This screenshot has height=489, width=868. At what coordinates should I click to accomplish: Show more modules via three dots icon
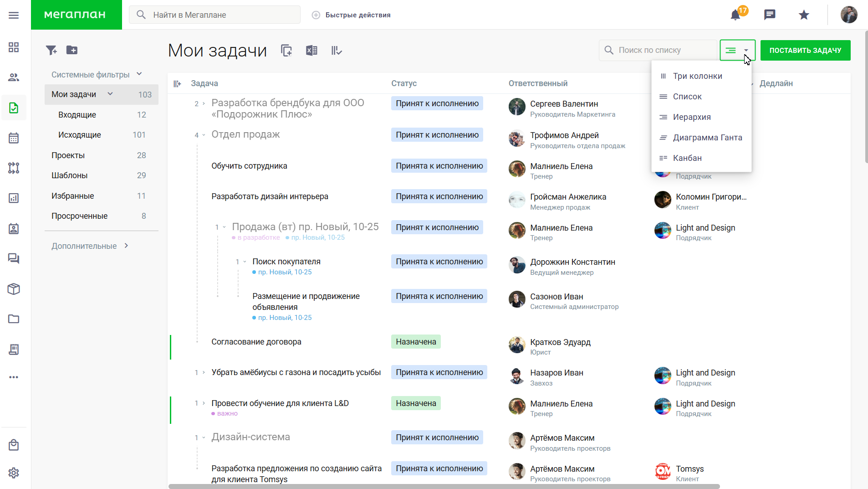point(14,377)
